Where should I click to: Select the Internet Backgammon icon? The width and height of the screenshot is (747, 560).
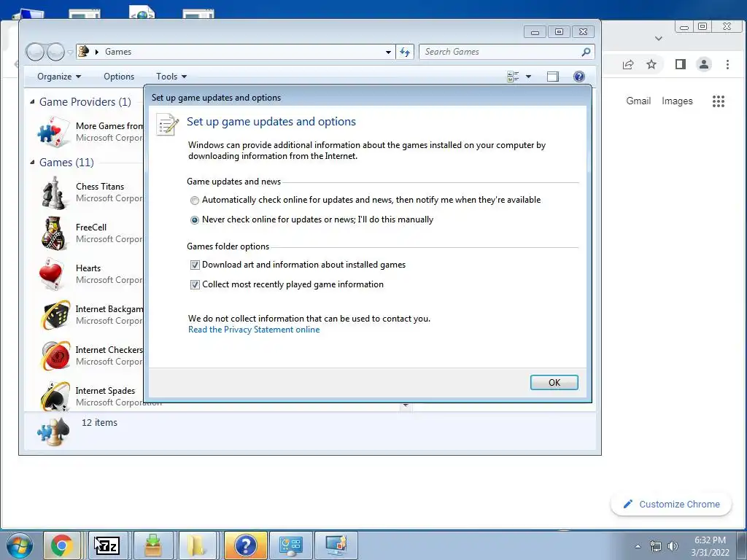click(x=54, y=315)
